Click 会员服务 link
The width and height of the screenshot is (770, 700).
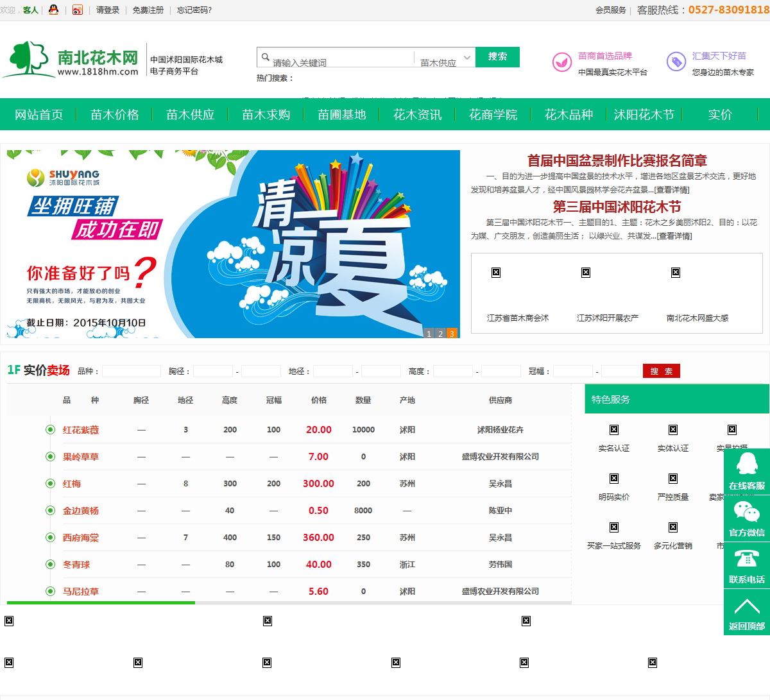[x=611, y=10]
